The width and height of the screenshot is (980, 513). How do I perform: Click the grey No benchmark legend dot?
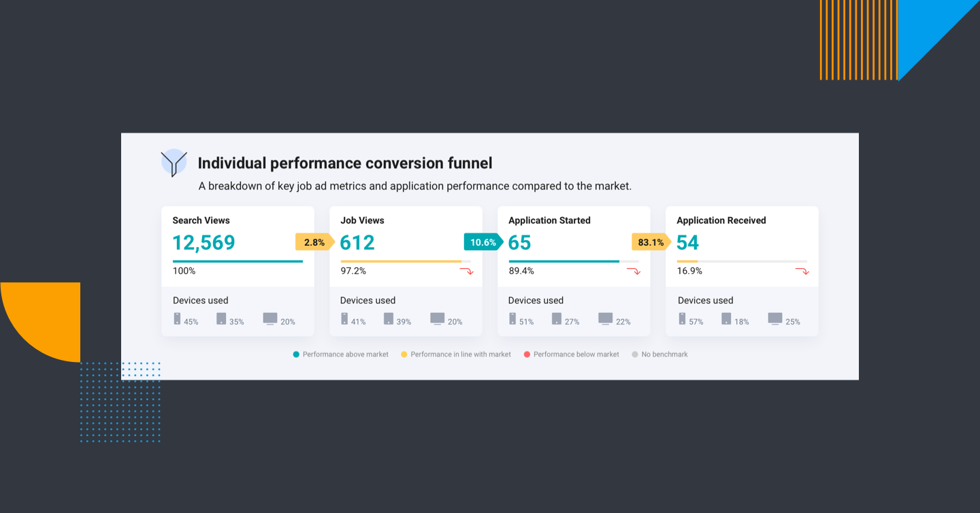(635, 354)
